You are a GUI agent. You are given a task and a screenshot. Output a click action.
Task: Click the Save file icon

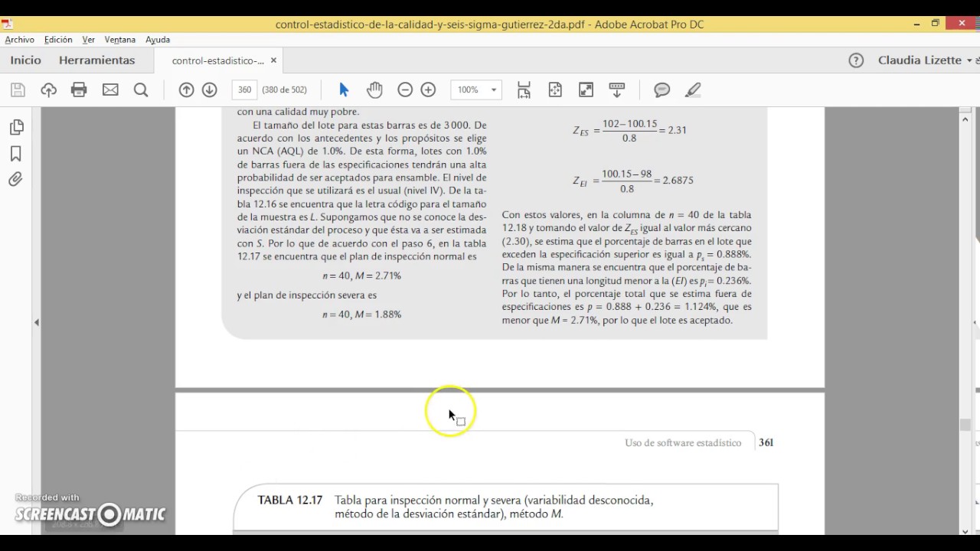(x=18, y=90)
